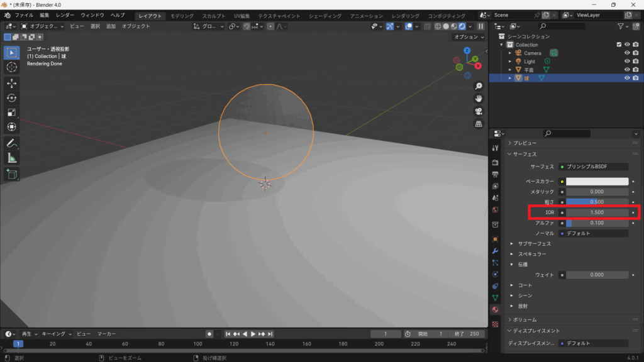Image resolution: width=644 pixels, height=362 pixels.
Task: Hide the Camera object with eye icon
Action: (627, 53)
